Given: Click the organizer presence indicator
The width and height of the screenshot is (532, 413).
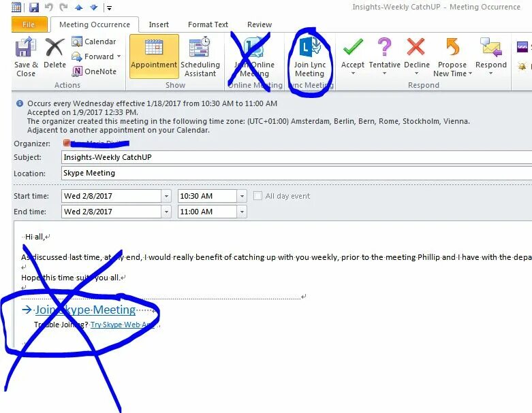Looking at the screenshot, I should pyautogui.click(x=67, y=144).
